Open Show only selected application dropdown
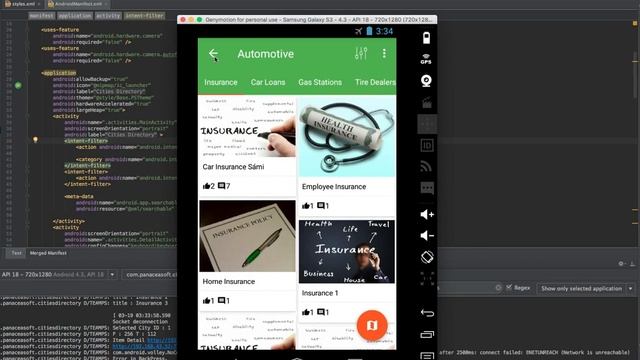The width and height of the screenshot is (640, 360). (585, 289)
